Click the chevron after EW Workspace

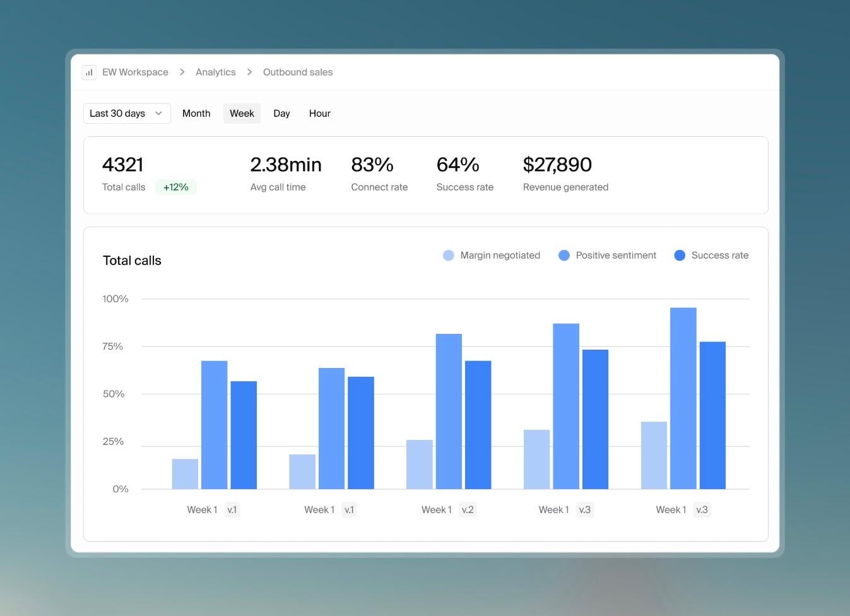pyautogui.click(x=181, y=72)
